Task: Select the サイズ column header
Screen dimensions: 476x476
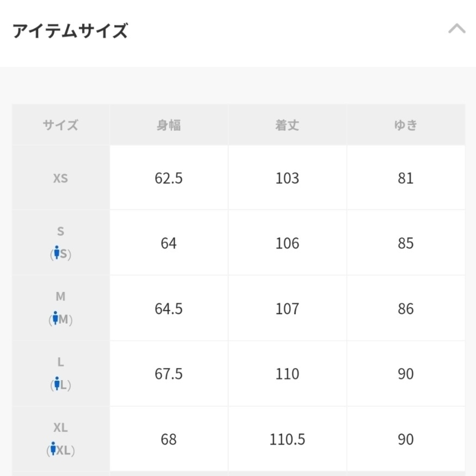Action: 60,125
